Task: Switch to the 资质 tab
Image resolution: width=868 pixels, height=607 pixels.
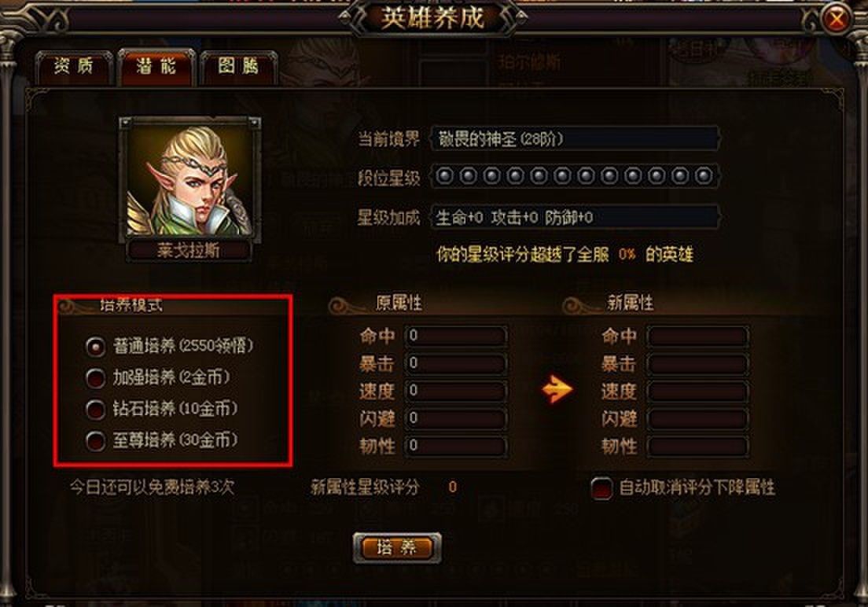Action: (x=74, y=67)
